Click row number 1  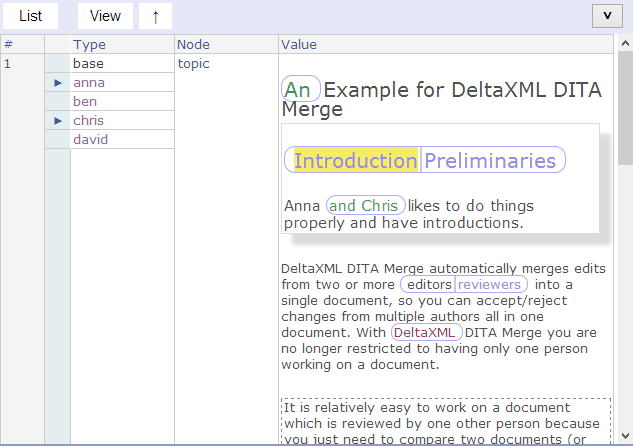[7, 63]
